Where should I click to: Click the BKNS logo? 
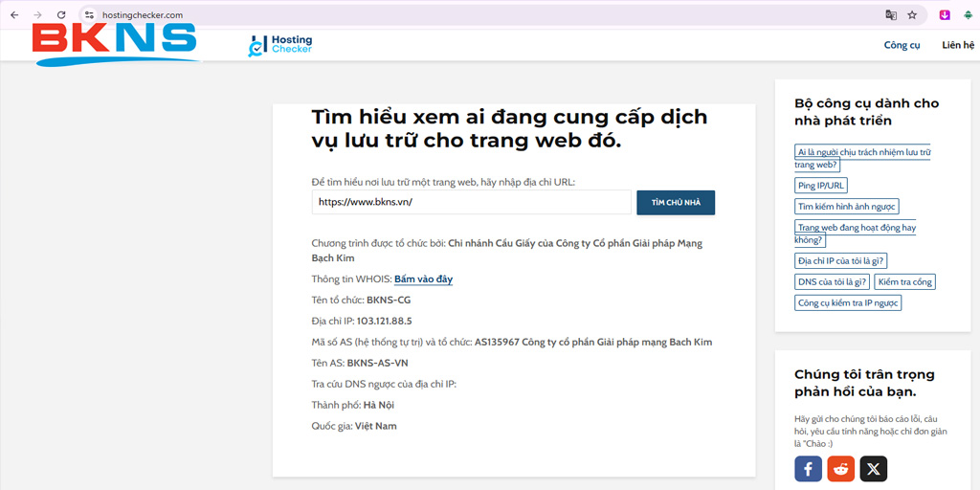point(115,43)
